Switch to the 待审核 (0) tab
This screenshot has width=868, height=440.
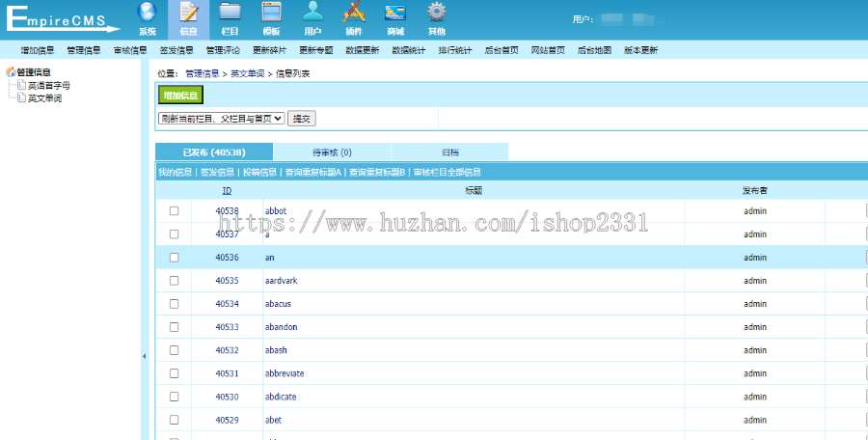tap(332, 151)
